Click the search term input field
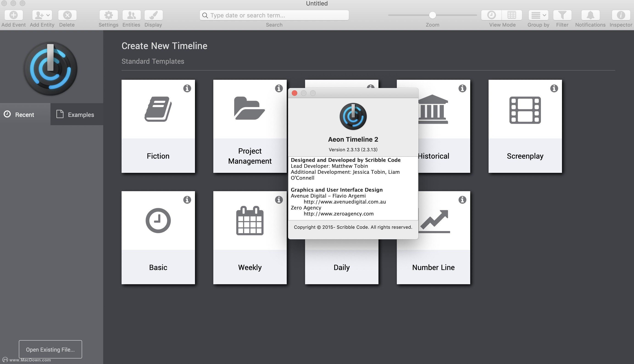Viewport: 634px width, 364px height. click(x=275, y=15)
